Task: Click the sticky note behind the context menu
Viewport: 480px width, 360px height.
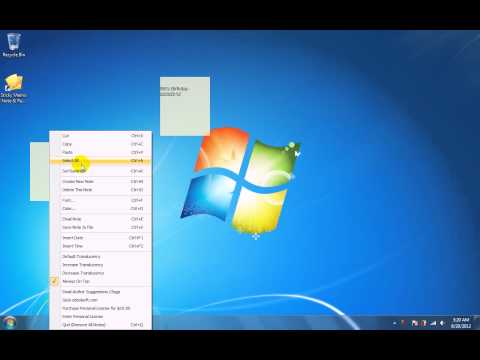Action: [39, 171]
